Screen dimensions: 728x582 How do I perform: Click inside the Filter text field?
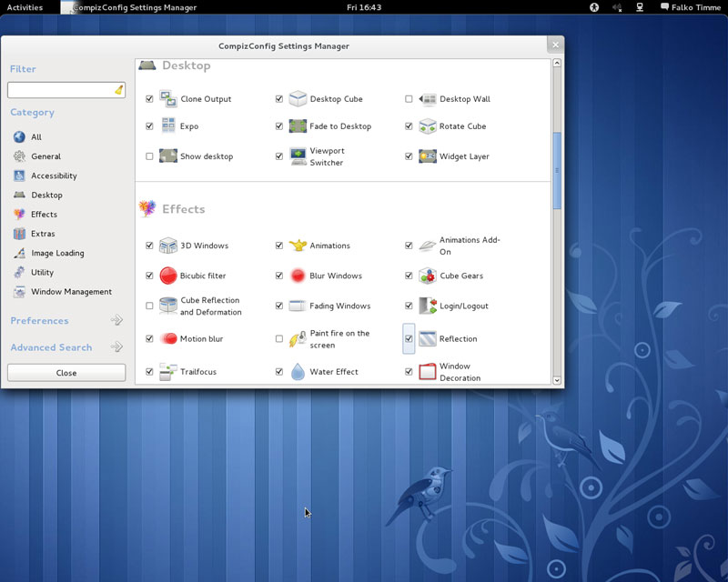pos(66,90)
